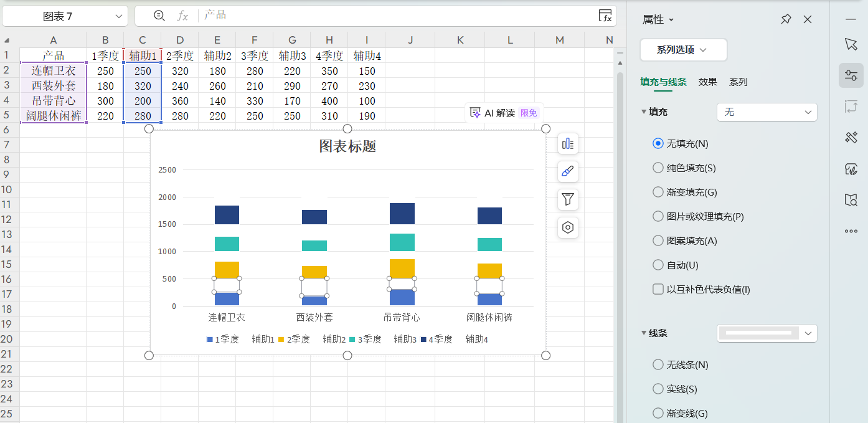
Task: Select 纯色填充(S) radio option
Action: pyautogui.click(x=658, y=168)
